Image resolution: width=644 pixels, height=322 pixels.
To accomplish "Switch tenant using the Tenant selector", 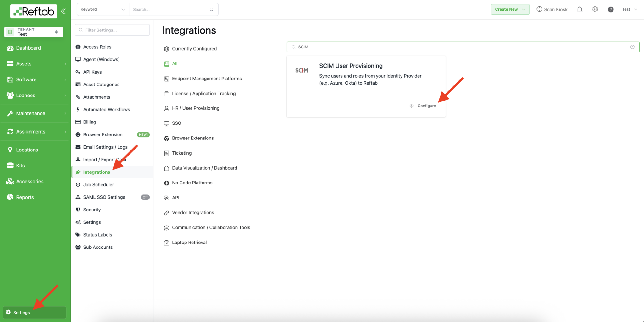I will click(34, 32).
